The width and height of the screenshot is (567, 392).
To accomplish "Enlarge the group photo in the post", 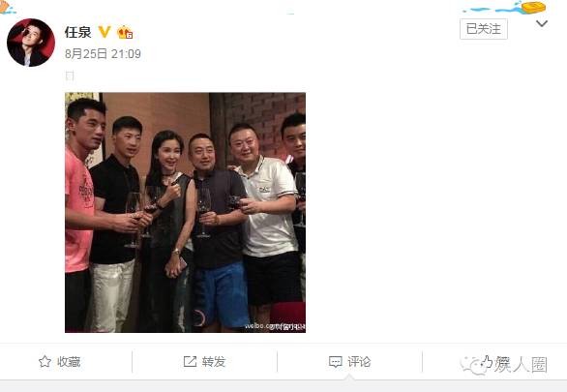I will [x=185, y=213].
